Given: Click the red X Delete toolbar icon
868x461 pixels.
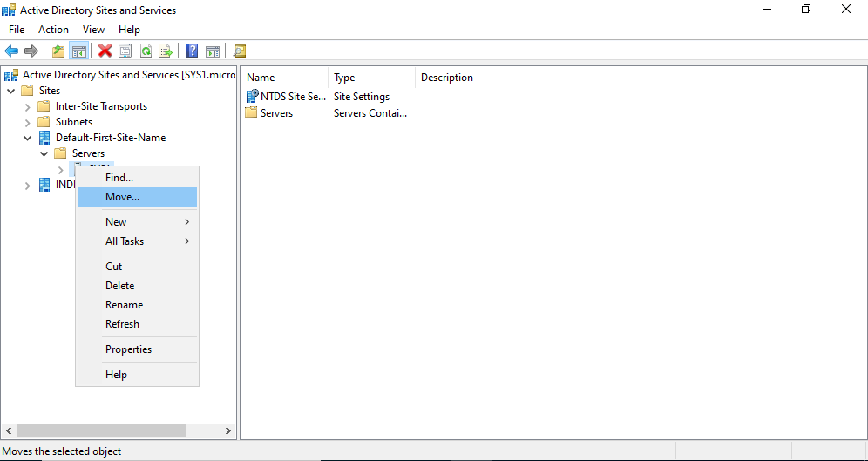Looking at the screenshot, I should coord(105,51).
